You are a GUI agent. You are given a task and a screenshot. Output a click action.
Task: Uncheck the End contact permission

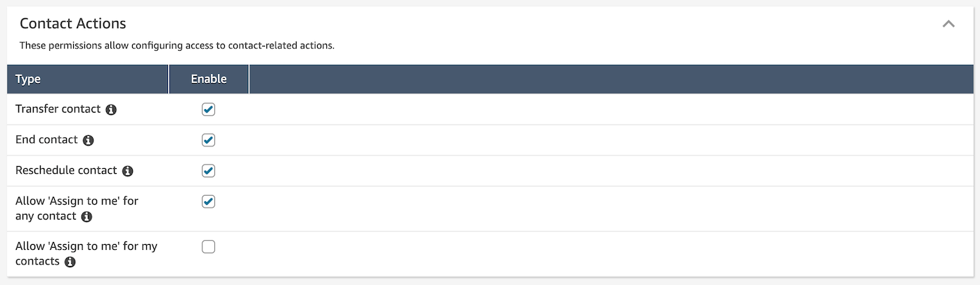coord(208,140)
